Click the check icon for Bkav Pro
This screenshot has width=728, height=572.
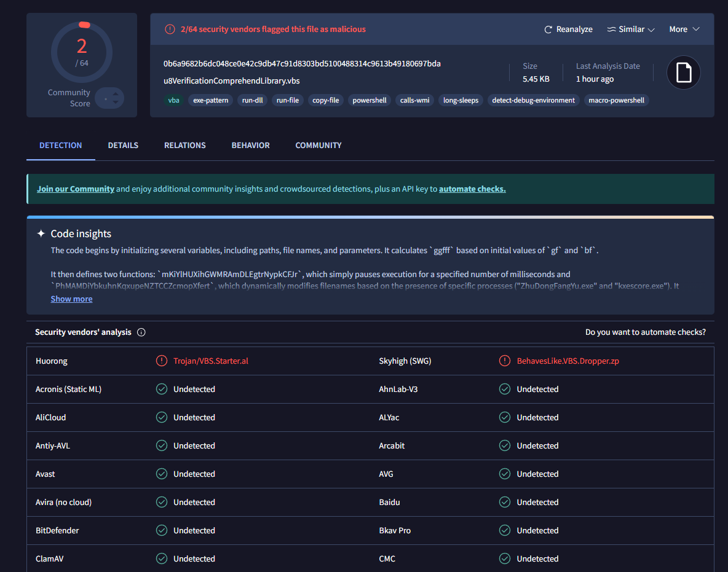(505, 531)
